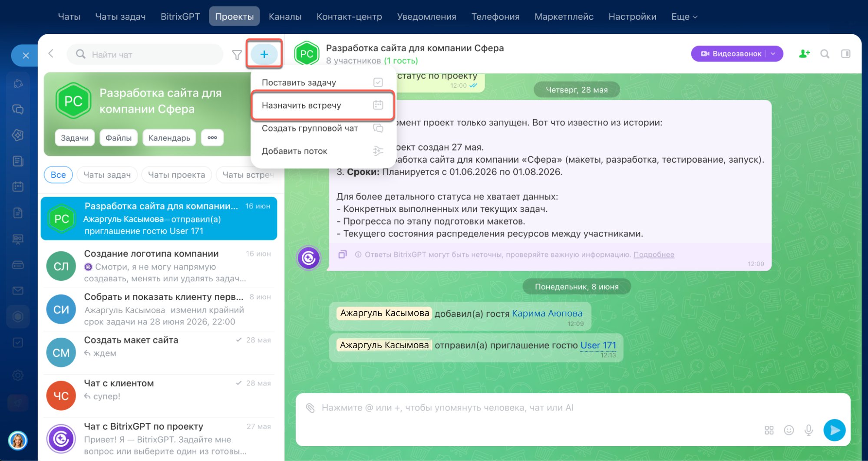Filter chats by Все

58,175
